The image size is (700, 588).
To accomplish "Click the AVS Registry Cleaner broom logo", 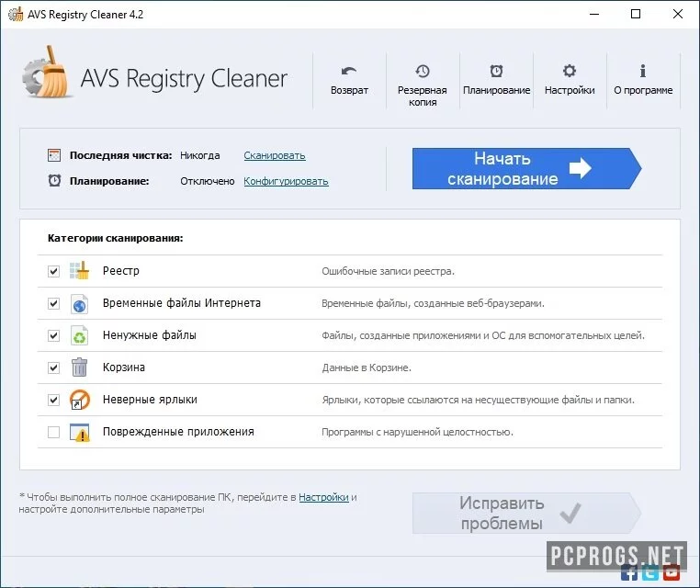I will point(48,73).
